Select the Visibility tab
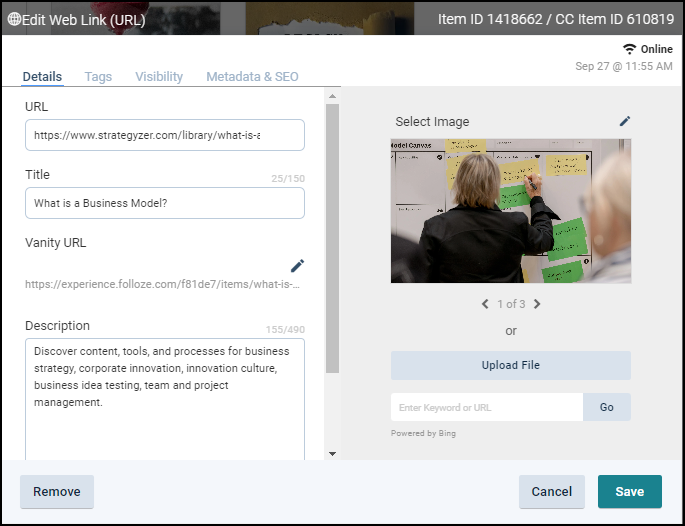 pos(159,77)
